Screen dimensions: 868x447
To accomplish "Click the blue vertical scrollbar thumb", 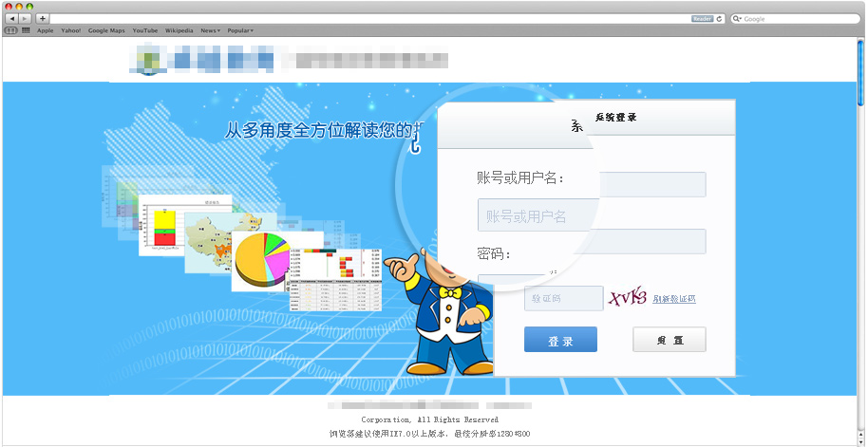I will [x=860, y=72].
